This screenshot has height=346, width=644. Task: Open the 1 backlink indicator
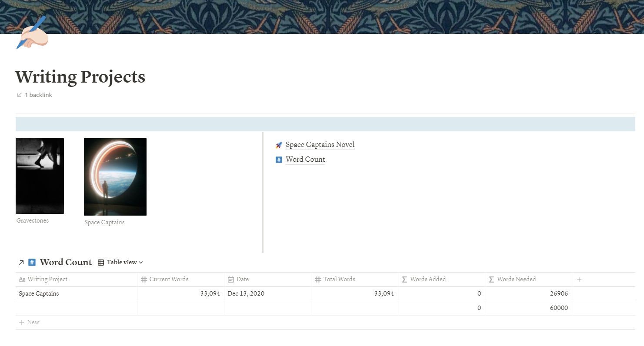pyautogui.click(x=34, y=95)
